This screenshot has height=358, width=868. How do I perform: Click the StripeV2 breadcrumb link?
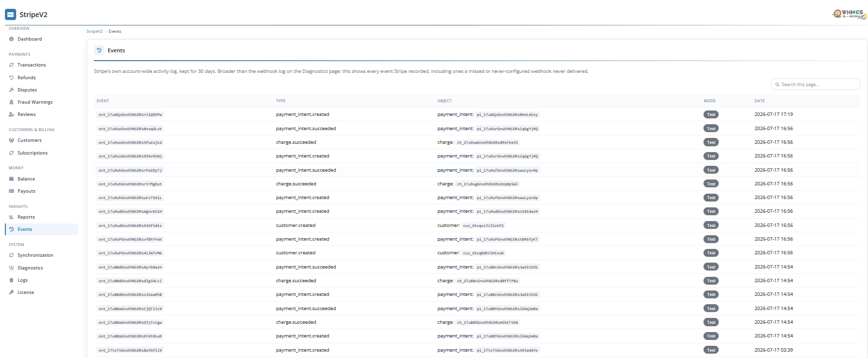(94, 31)
